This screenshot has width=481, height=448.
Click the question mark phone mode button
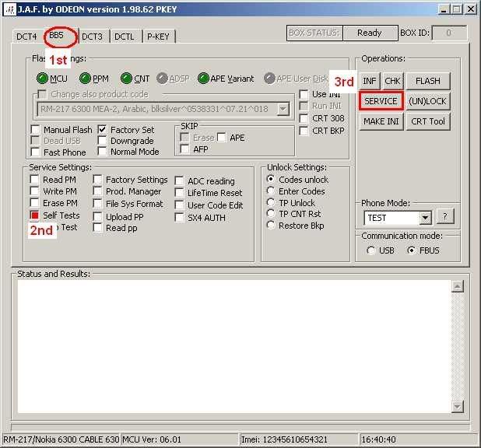tap(445, 217)
